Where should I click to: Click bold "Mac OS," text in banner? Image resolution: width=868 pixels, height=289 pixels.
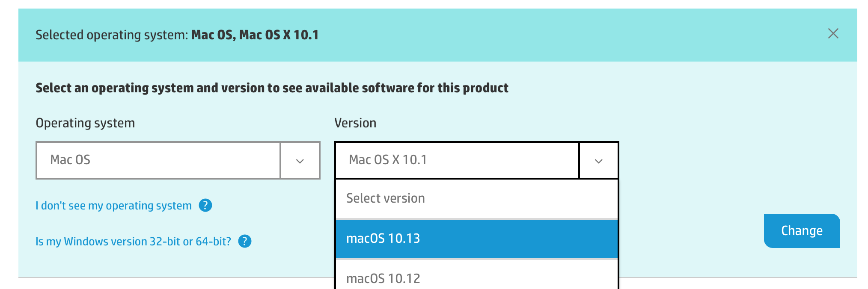pyautogui.click(x=213, y=35)
